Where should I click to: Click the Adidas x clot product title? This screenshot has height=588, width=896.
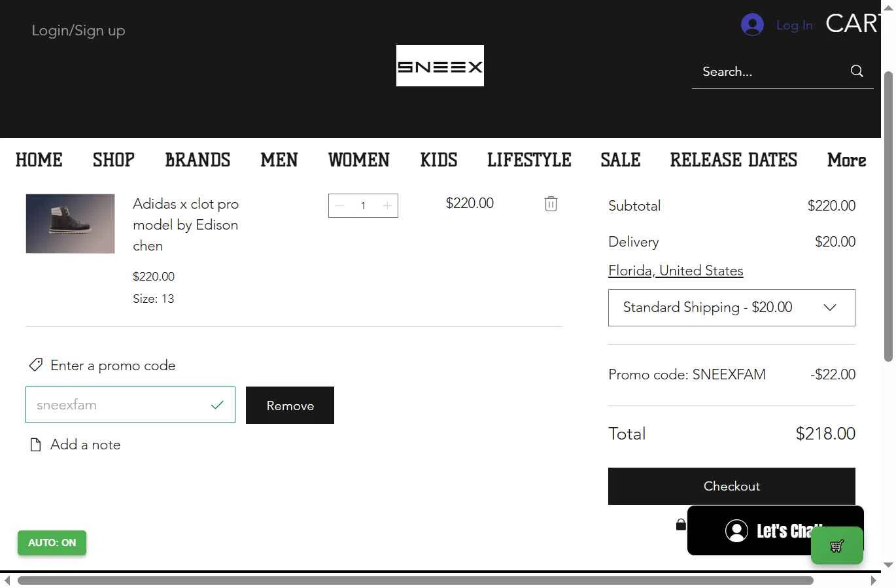186,224
